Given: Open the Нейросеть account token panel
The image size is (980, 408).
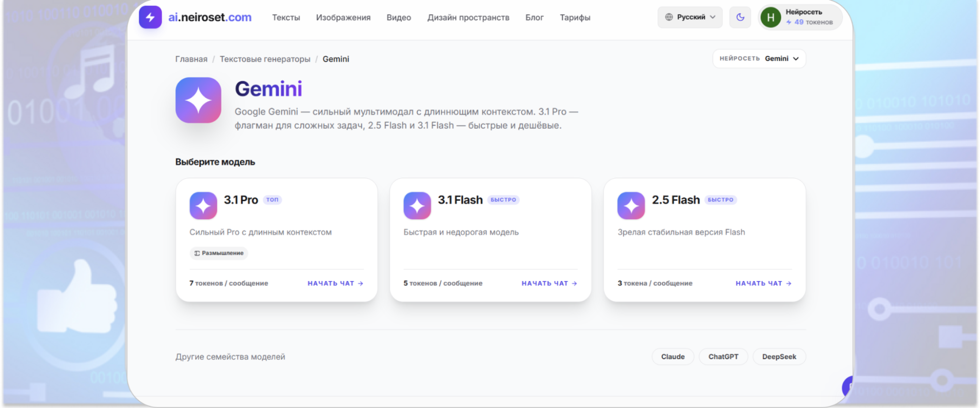Looking at the screenshot, I should pyautogui.click(x=800, y=18).
